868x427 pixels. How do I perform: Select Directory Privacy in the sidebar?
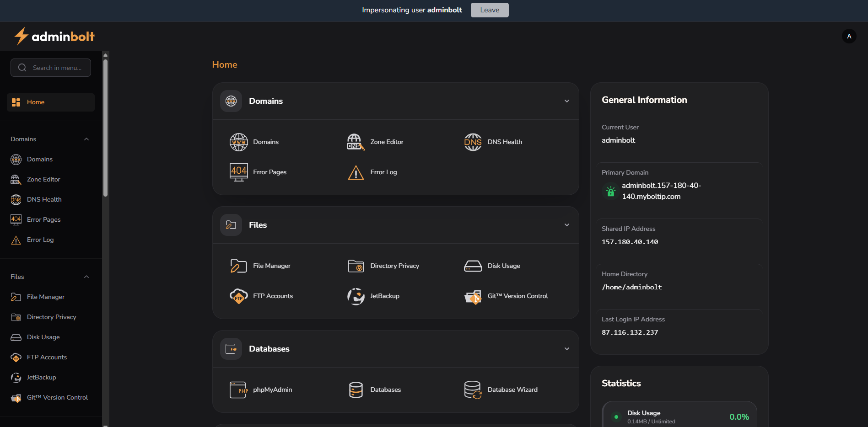pos(51,317)
